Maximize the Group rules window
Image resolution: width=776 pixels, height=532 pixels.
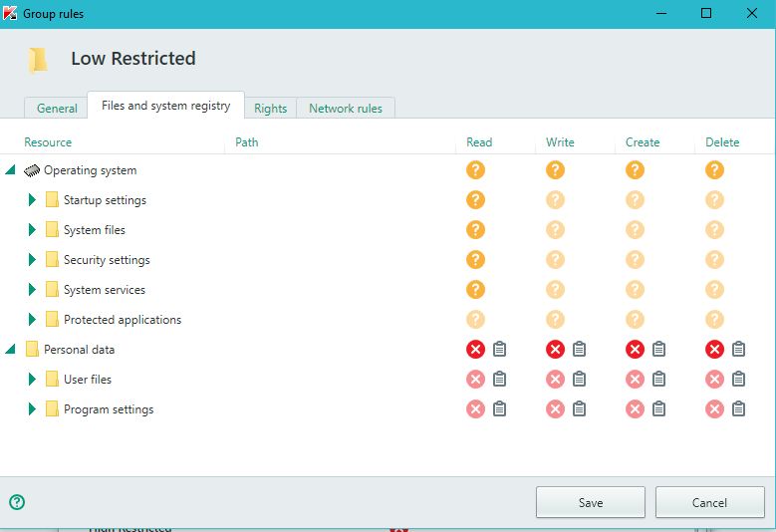(706, 13)
